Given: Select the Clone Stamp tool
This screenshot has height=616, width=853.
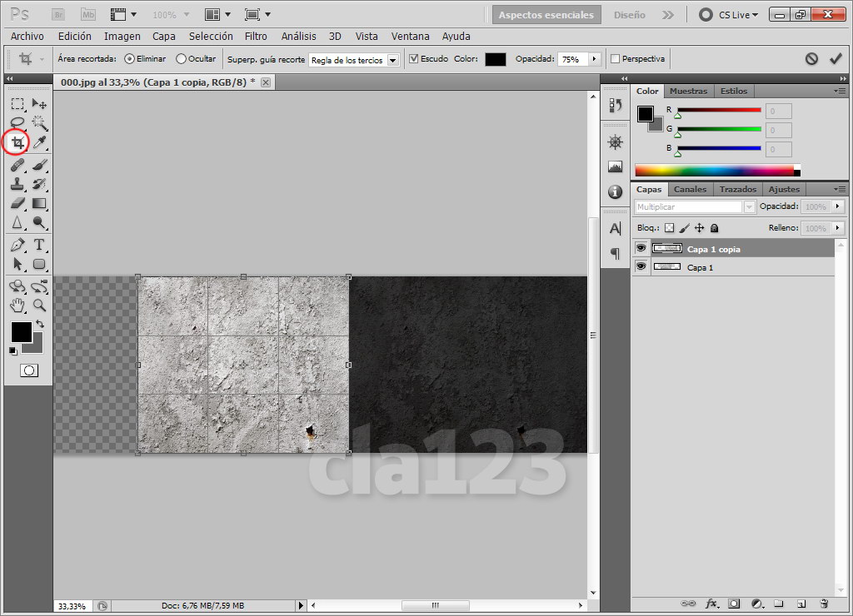Looking at the screenshot, I should (17, 184).
